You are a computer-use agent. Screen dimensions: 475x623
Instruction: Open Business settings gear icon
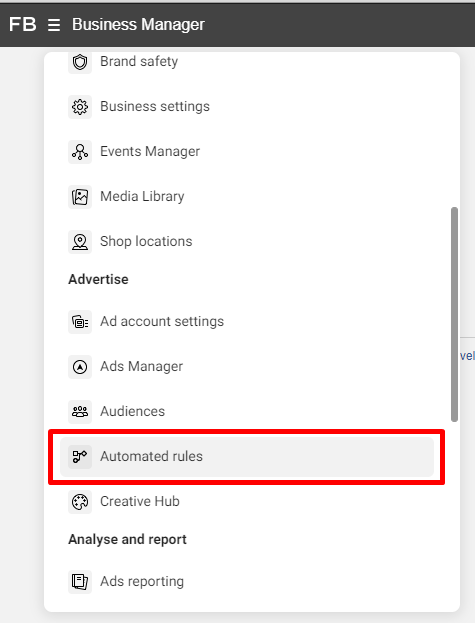coord(80,107)
